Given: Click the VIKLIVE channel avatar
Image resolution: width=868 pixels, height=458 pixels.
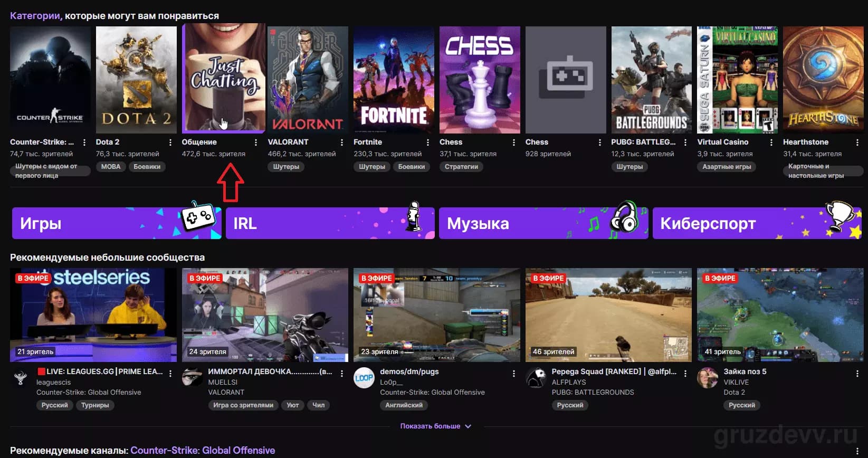Looking at the screenshot, I should pyautogui.click(x=708, y=378).
